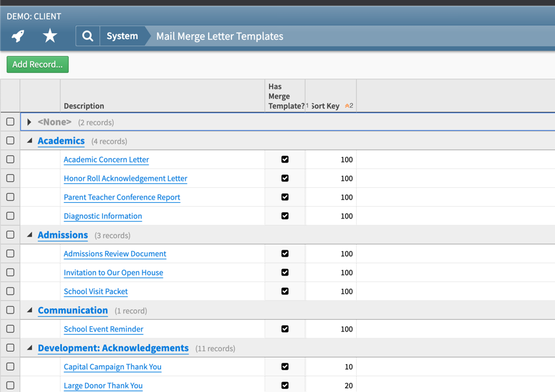Collapse the Admissions group triangle
This screenshot has height=392, width=555.
point(30,235)
